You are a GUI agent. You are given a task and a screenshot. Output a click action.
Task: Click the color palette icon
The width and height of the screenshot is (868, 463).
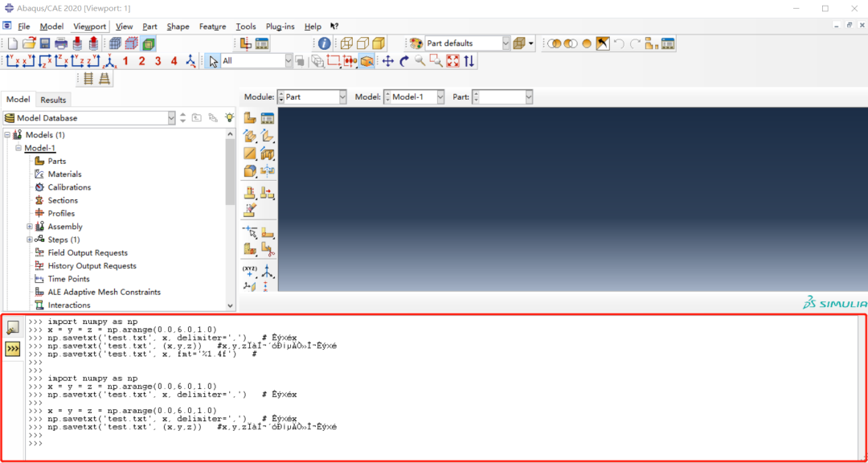coord(416,43)
